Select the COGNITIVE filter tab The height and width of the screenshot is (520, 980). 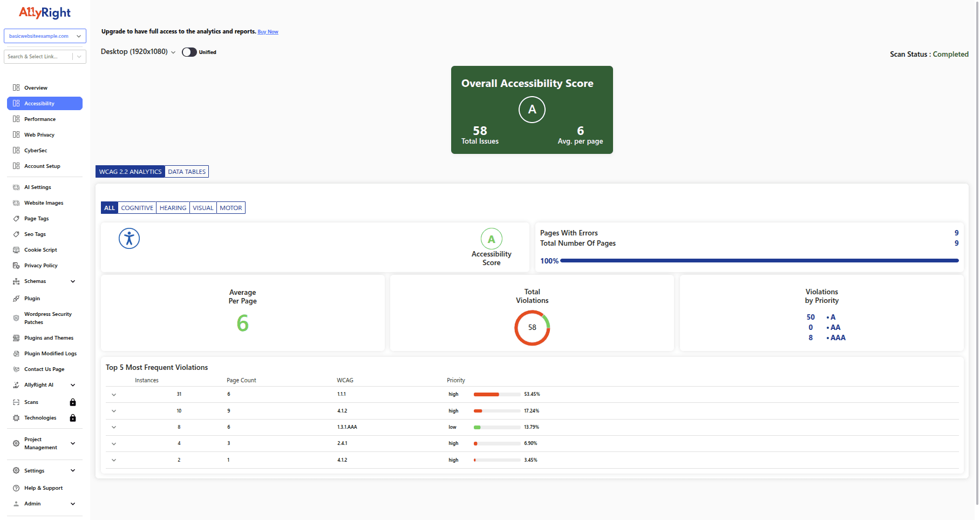click(x=137, y=207)
